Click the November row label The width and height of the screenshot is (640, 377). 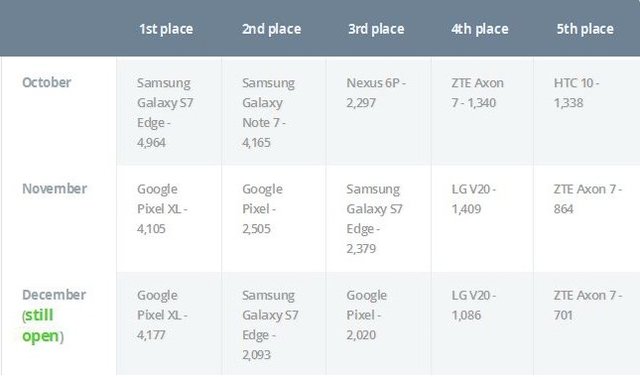pos(54,188)
